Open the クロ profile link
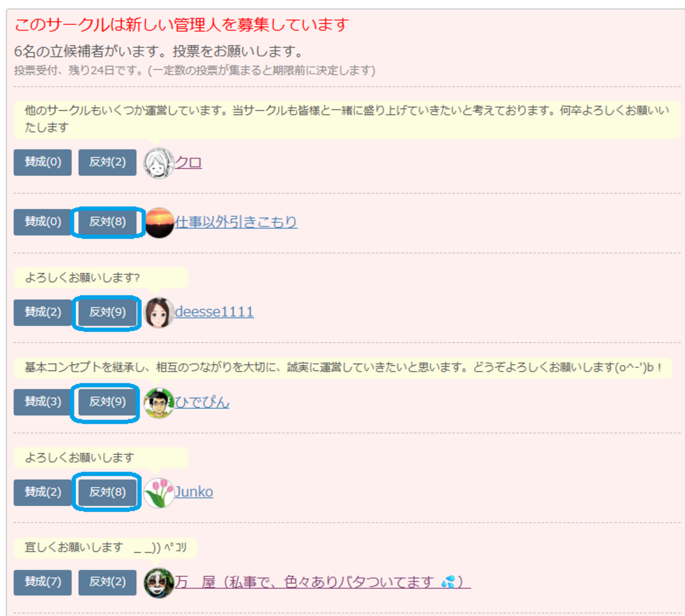Viewport: 685px width, 616px height. click(188, 162)
